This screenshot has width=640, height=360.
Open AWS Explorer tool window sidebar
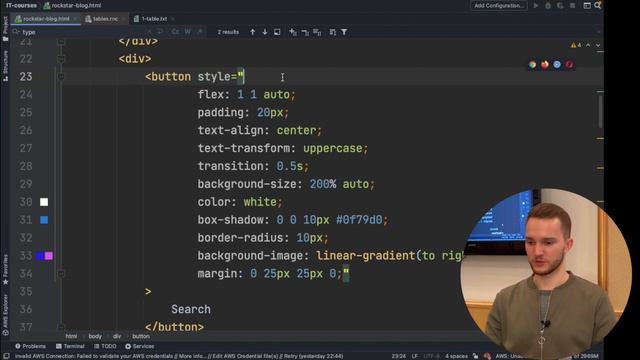[5, 315]
